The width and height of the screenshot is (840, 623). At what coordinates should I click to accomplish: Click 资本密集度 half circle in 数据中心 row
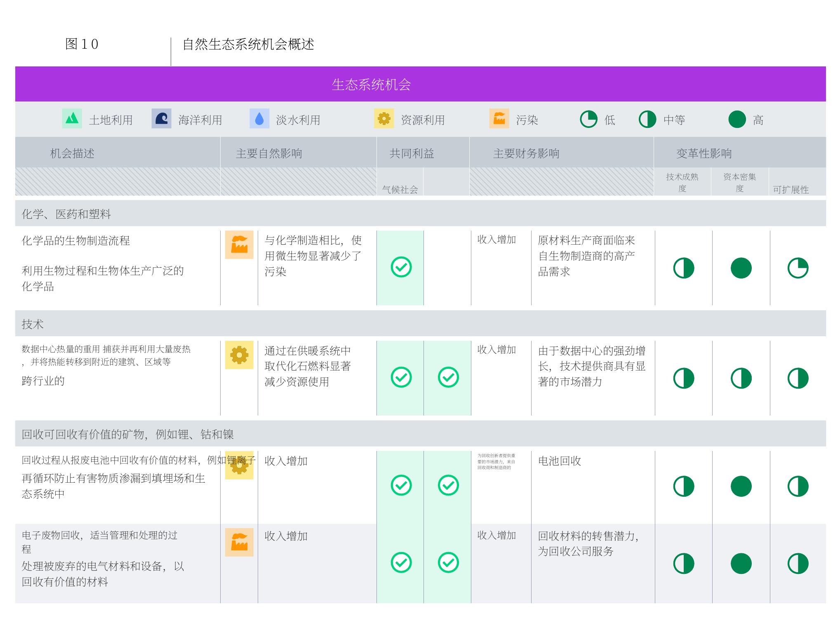(741, 378)
